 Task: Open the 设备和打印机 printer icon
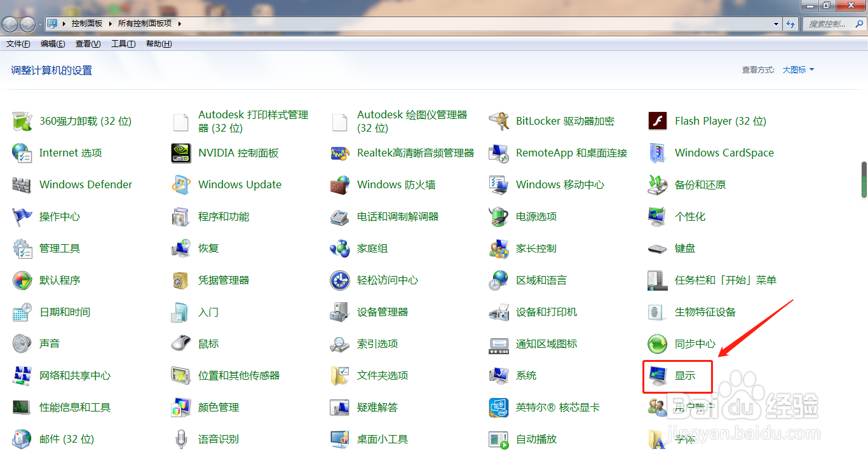point(499,312)
